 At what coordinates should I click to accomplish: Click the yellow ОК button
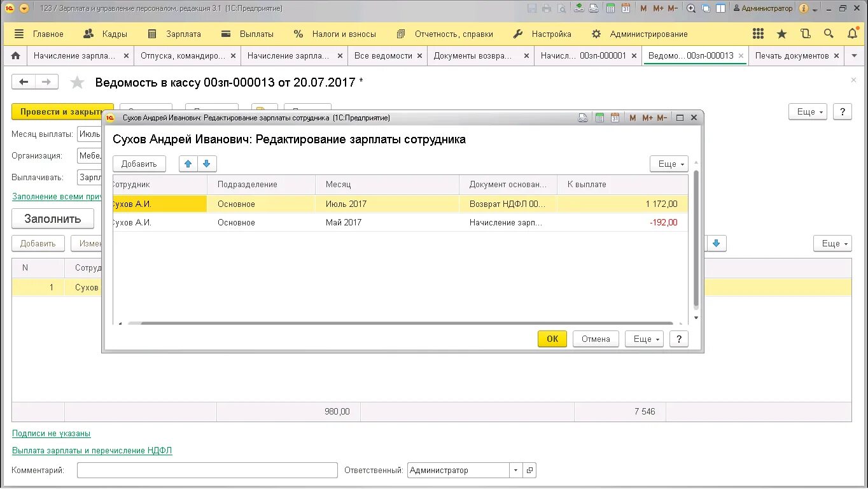pos(552,339)
